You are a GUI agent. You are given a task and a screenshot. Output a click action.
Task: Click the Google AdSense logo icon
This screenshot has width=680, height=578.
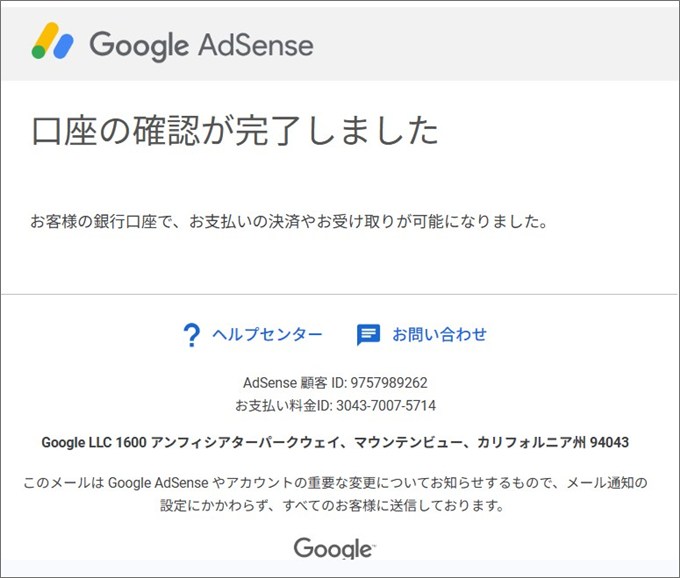pyautogui.click(x=52, y=41)
